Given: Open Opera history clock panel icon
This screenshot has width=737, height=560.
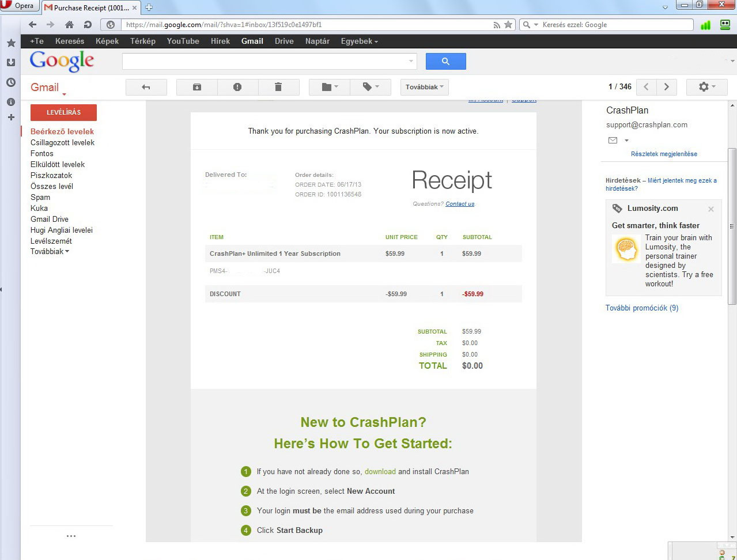Looking at the screenshot, I should (10, 82).
